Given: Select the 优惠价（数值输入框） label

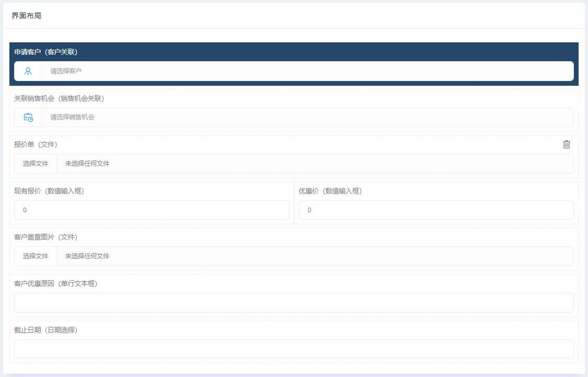Looking at the screenshot, I should (x=330, y=191).
